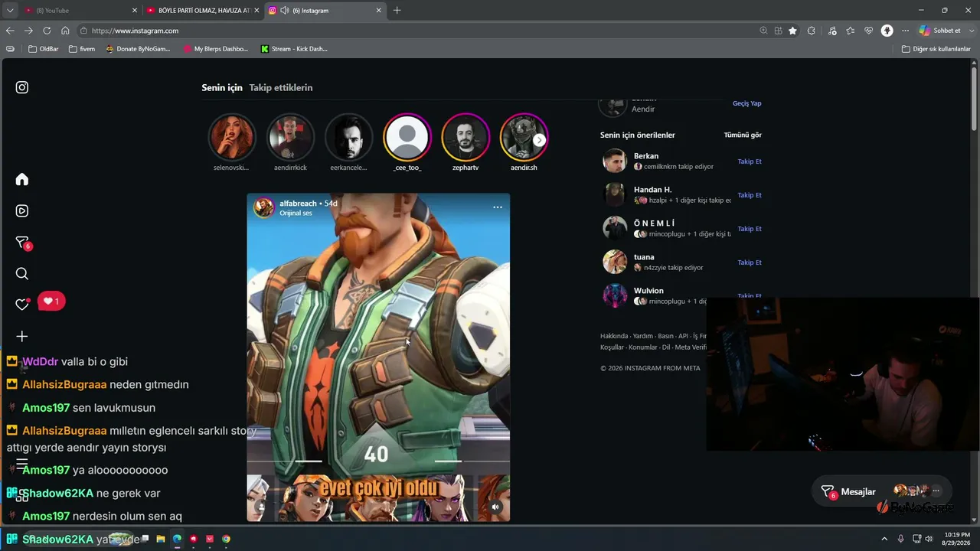Image resolution: width=980 pixels, height=551 pixels.
Task: Open My Blerps Dashboard bookmark
Action: [x=216, y=49]
